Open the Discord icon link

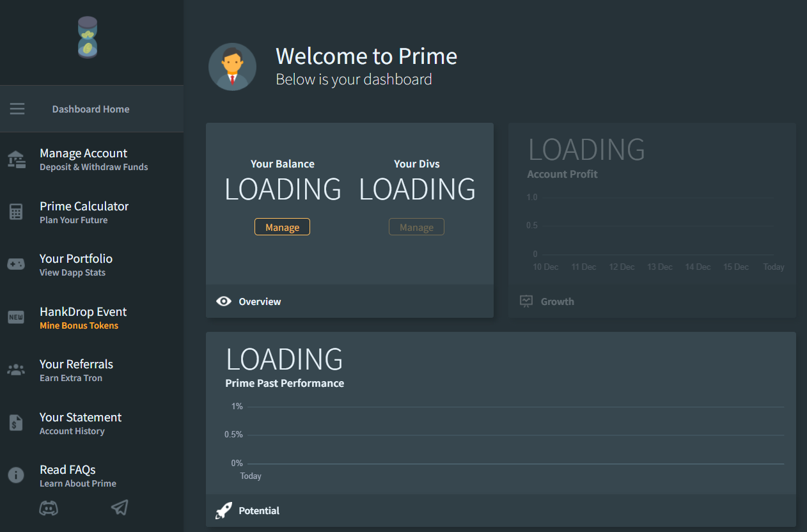[x=49, y=508]
